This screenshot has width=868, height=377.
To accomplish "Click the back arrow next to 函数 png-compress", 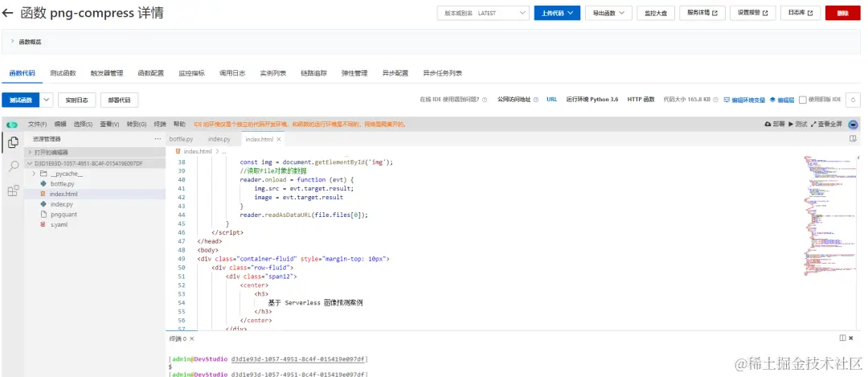I will [x=8, y=13].
